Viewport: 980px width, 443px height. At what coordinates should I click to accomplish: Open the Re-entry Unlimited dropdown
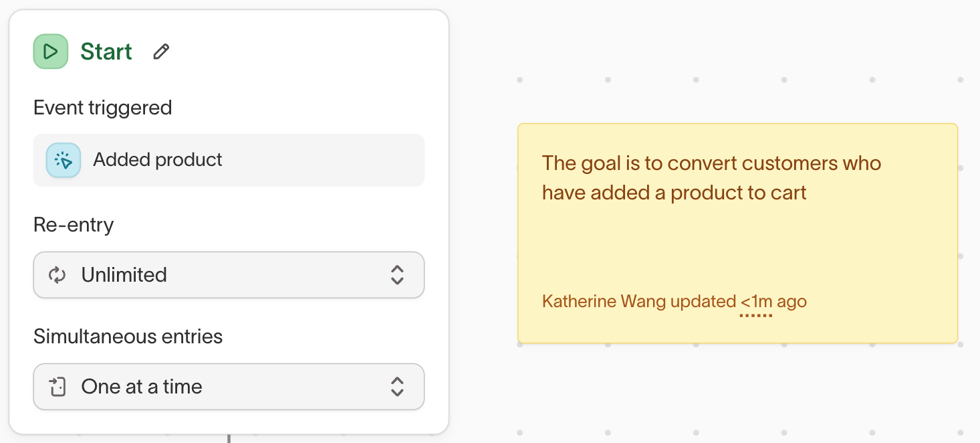tap(229, 275)
